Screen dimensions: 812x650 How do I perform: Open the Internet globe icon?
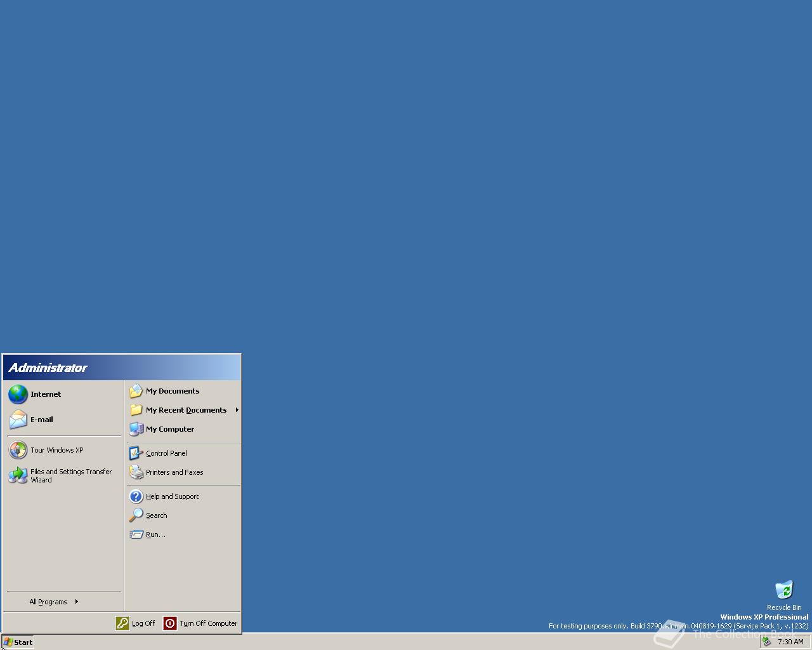[x=18, y=394]
